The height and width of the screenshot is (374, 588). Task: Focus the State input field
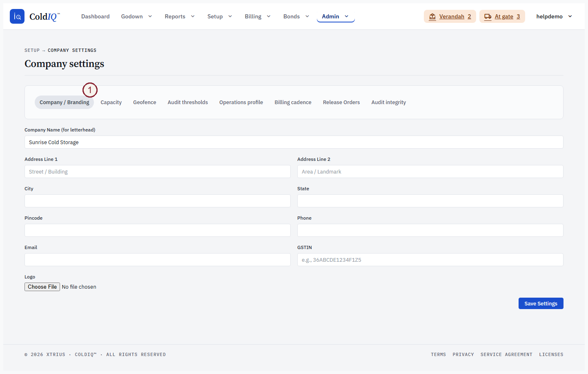430,201
